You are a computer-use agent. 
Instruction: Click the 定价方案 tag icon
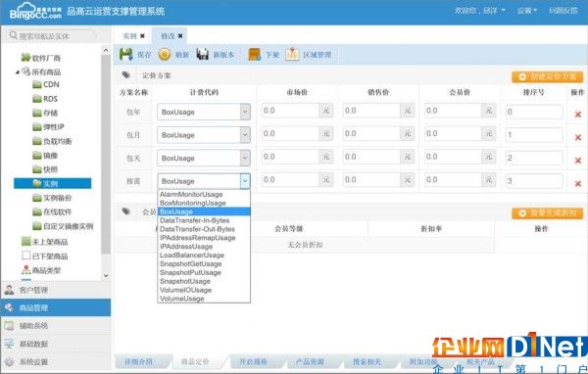(126, 75)
